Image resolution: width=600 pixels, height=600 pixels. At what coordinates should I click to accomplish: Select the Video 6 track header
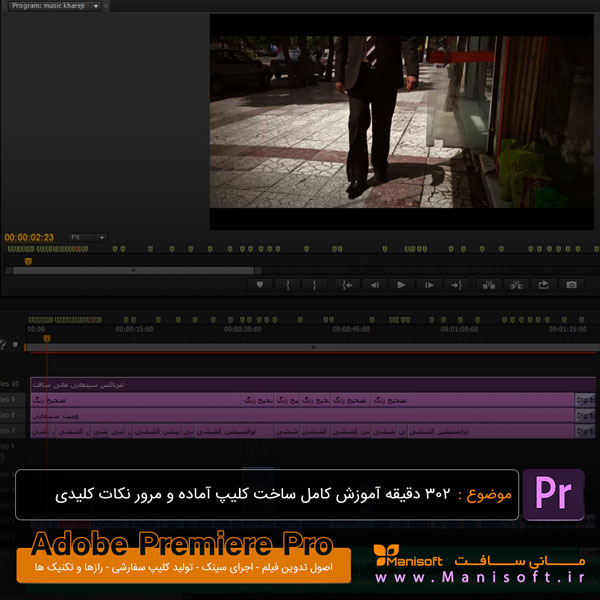(13, 446)
